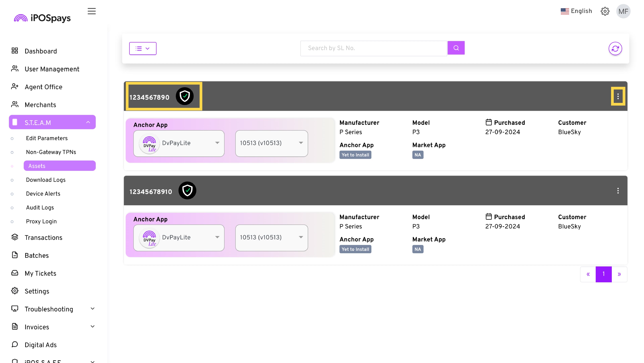Click the US flag language icon

pyautogui.click(x=565, y=11)
